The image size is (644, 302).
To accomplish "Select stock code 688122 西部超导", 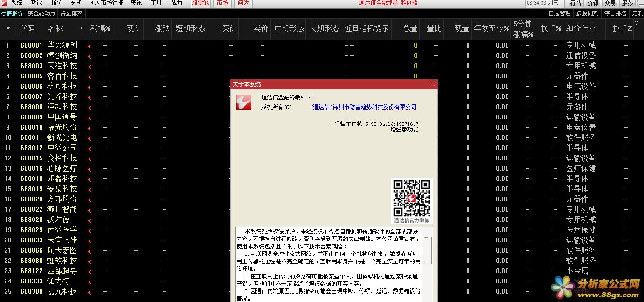I will (x=32, y=271).
